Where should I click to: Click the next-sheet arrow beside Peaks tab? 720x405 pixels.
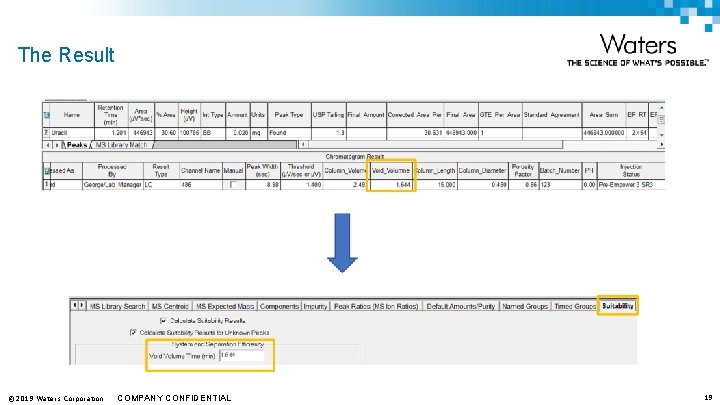pos(56,145)
